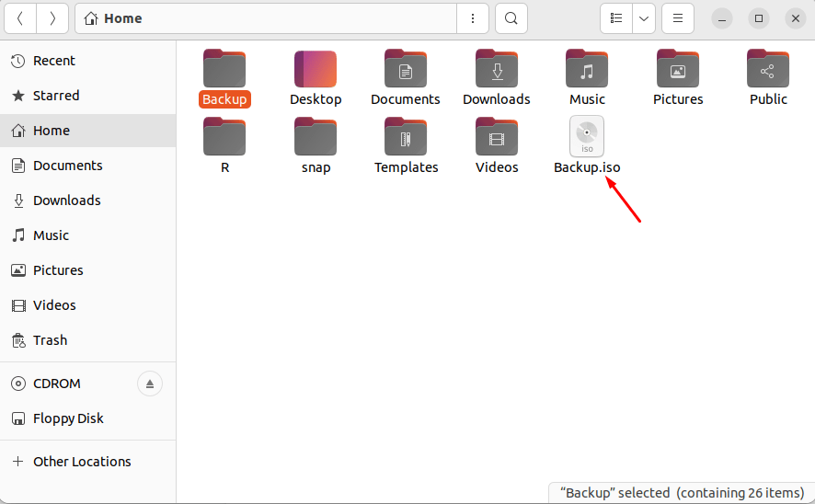Select the snap folder icon
The image size is (815, 504).
(x=316, y=137)
